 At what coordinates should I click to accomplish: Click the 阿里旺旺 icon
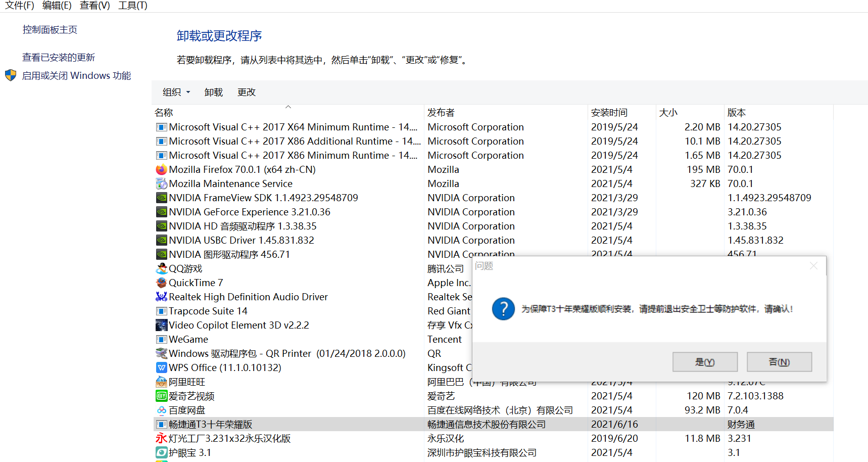pyautogui.click(x=161, y=382)
